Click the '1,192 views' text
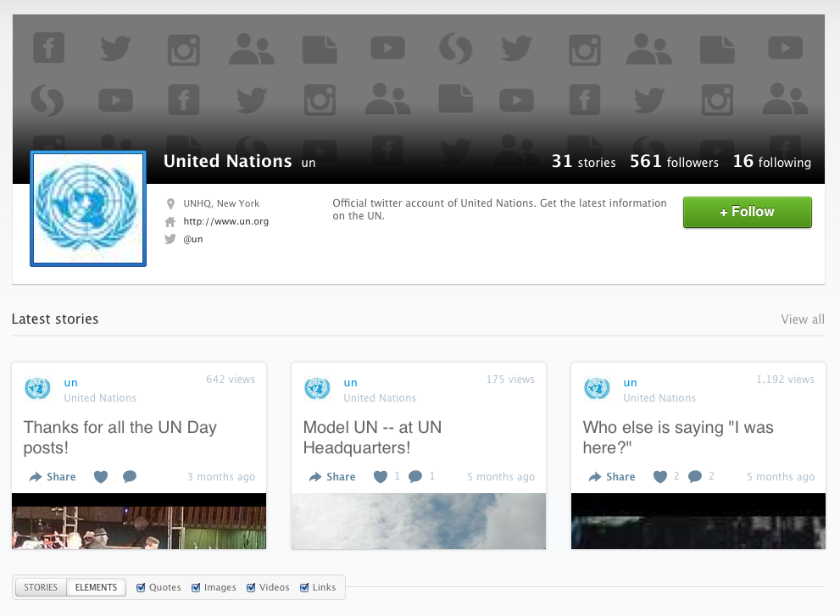The width and height of the screenshot is (840, 616). coord(786,380)
